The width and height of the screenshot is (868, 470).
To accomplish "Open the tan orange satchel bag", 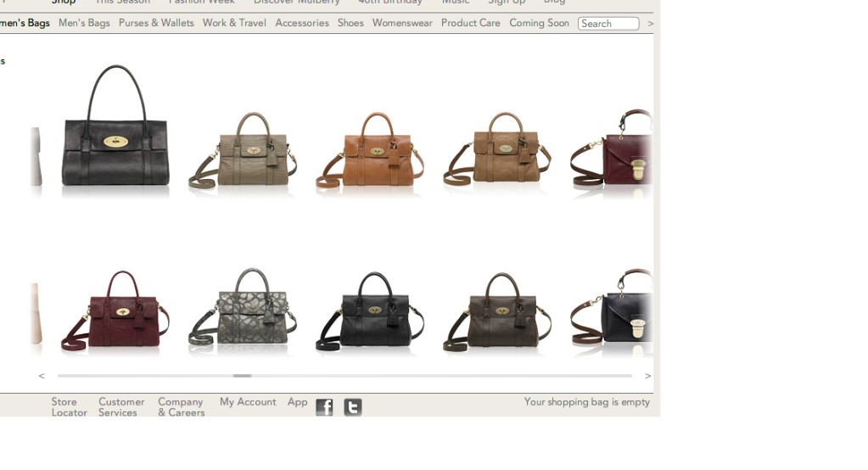I will [370, 153].
